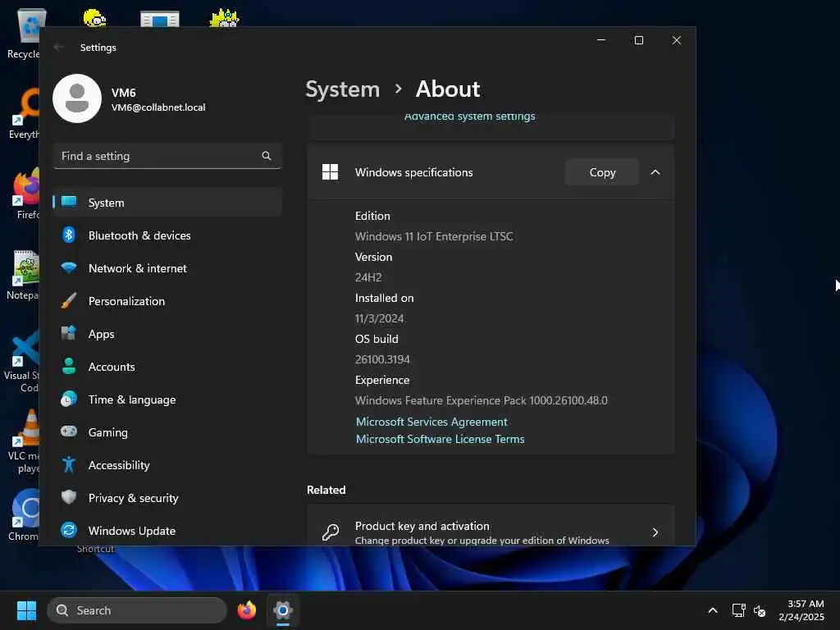The image size is (840, 630).
Task: Click the network icon in system tray
Action: pyautogui.click(x=739, y=610)
